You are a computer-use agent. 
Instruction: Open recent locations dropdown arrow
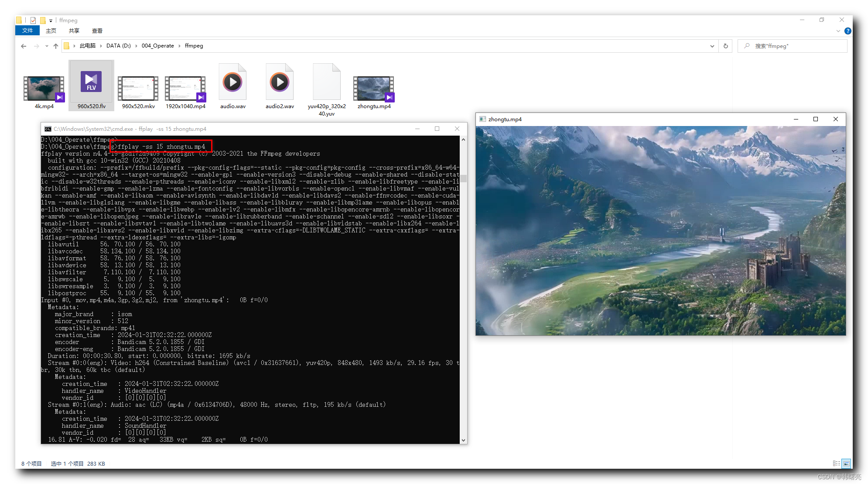click(x=47, y=46)
